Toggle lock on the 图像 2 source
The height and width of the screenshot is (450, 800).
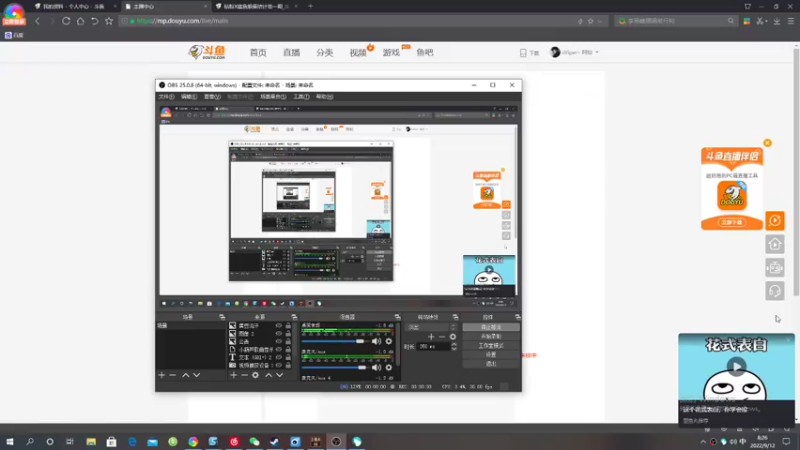288,334
